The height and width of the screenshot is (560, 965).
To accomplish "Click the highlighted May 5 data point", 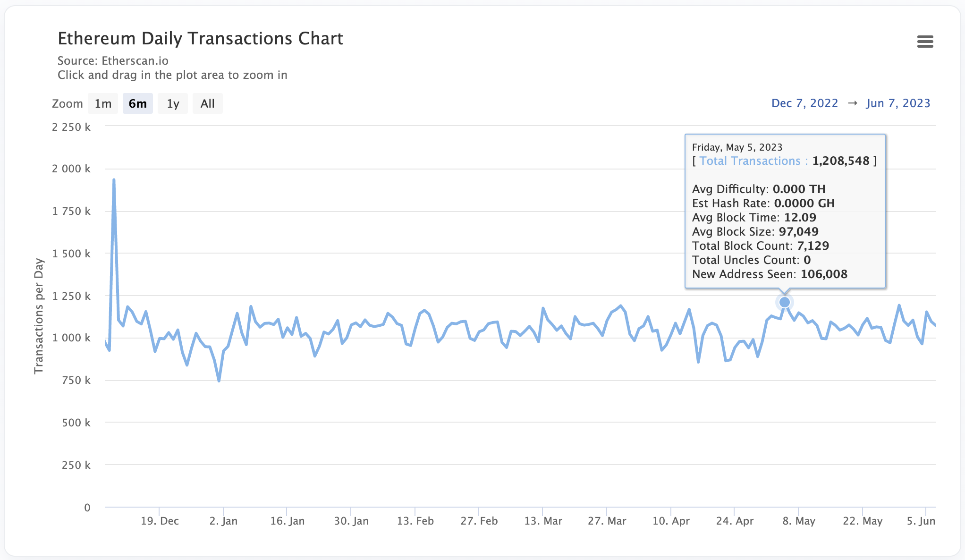I will coord(785,302).
